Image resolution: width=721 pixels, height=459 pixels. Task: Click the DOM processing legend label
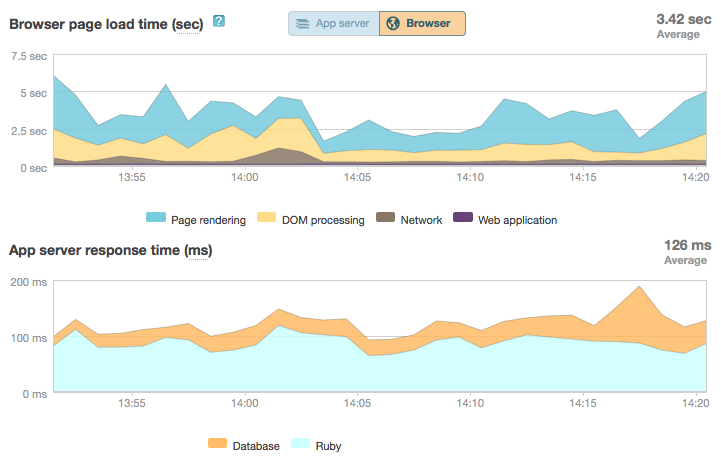323,220
